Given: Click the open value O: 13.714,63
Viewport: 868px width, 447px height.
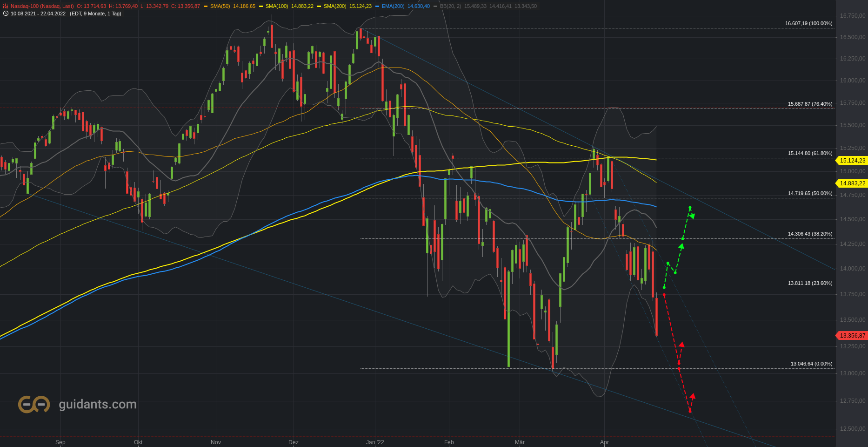Looking at the screenshot, I should 91,7.
